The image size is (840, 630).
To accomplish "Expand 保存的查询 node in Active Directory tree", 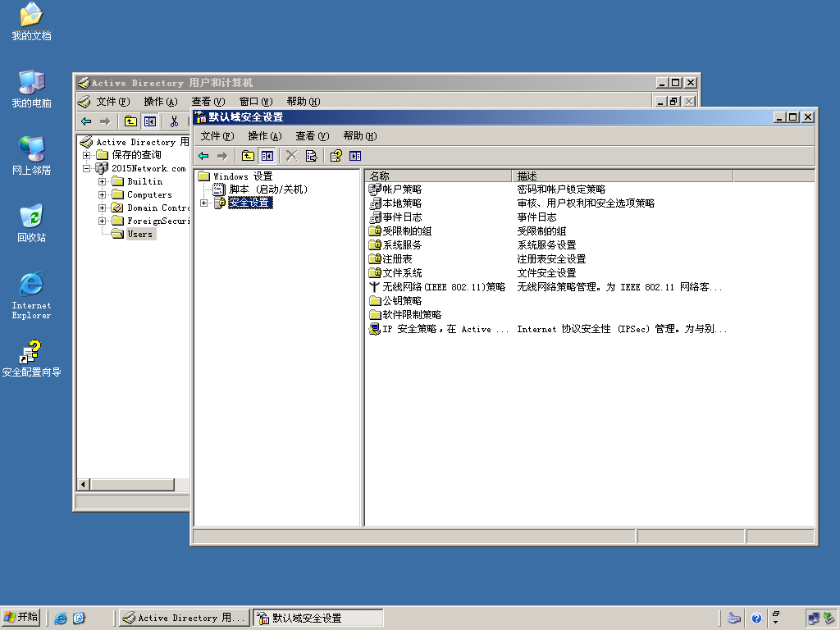I will [x=86, y=155].
